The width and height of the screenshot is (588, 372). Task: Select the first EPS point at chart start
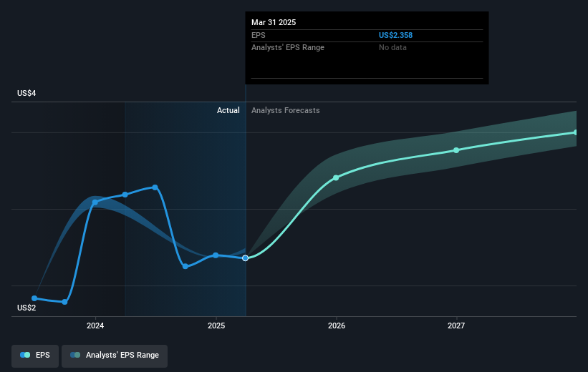(34, 298)
